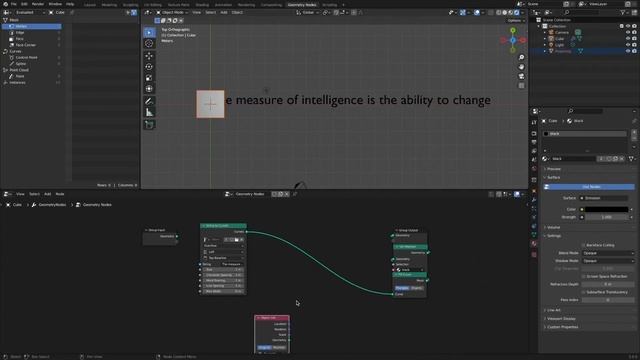Expand the Line Art panel

click(x=553, y=311)
